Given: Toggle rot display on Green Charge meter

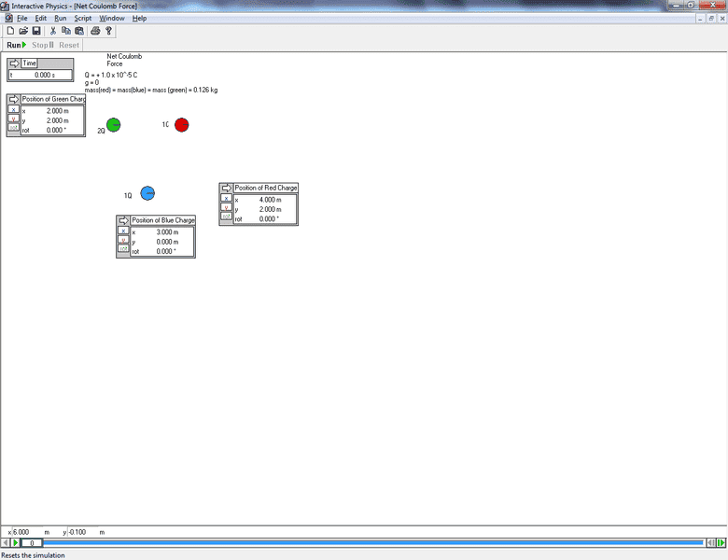Looking at the screenshot, I should (x=13, y=127).
